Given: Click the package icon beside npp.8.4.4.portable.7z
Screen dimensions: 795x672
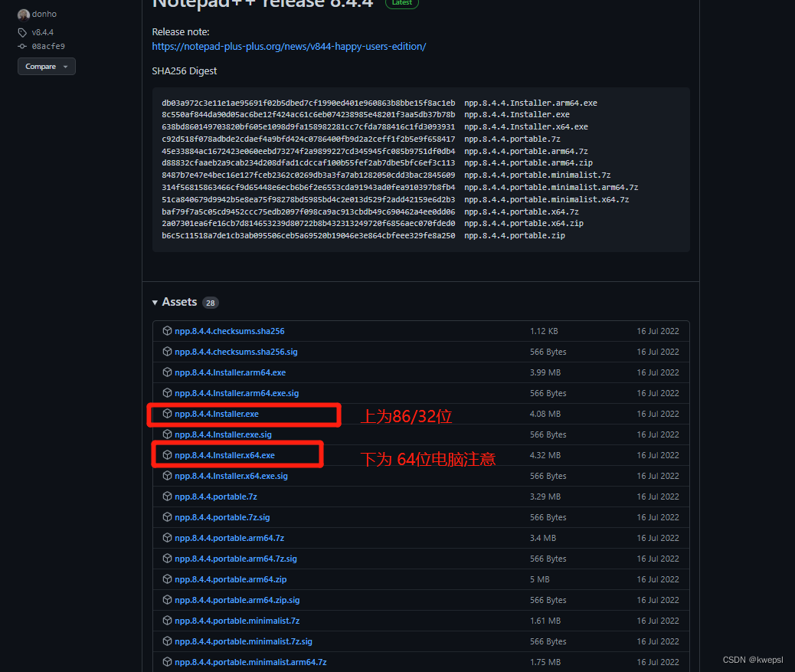Looking at the screenshot, I should pyautogui.click(x=167, y=497).
